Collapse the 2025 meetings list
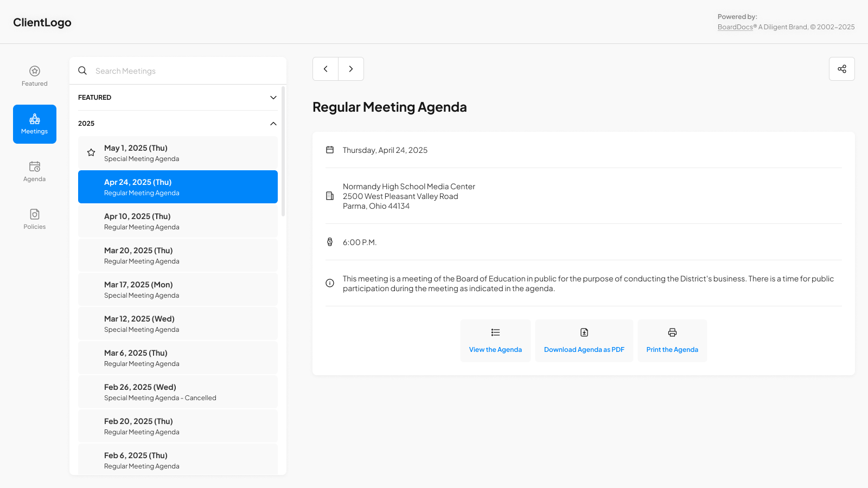 273,124
